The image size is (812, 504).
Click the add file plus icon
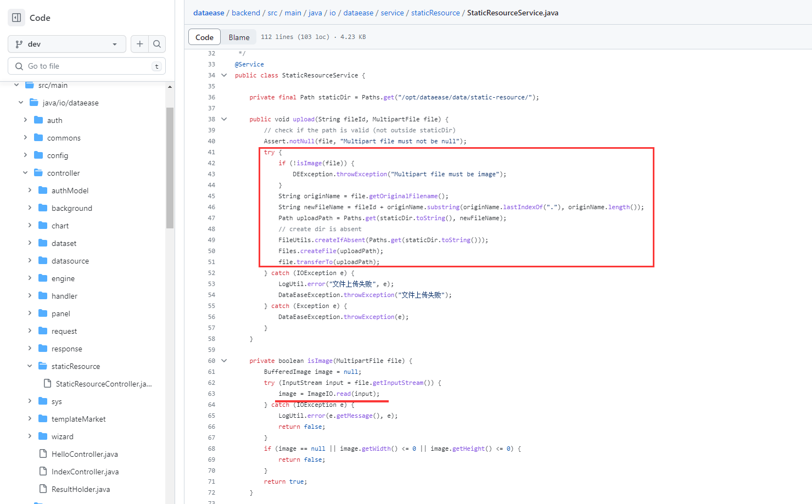(140, 44)
